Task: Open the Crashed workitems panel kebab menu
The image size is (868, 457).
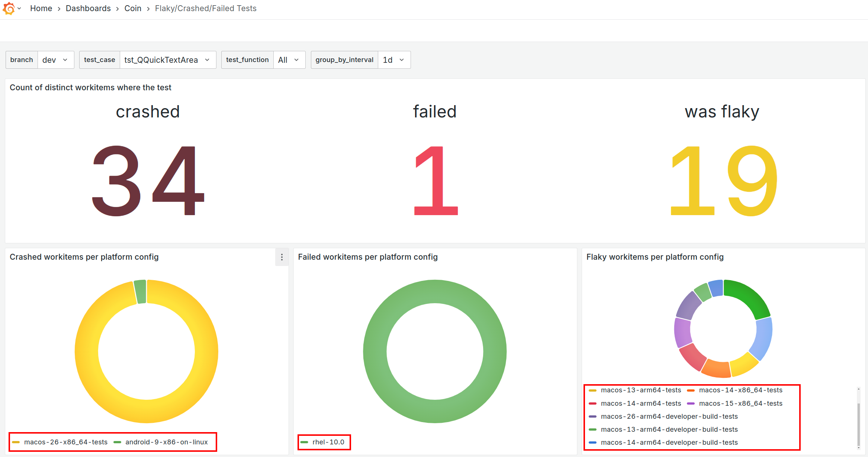Action: (282, 257)
